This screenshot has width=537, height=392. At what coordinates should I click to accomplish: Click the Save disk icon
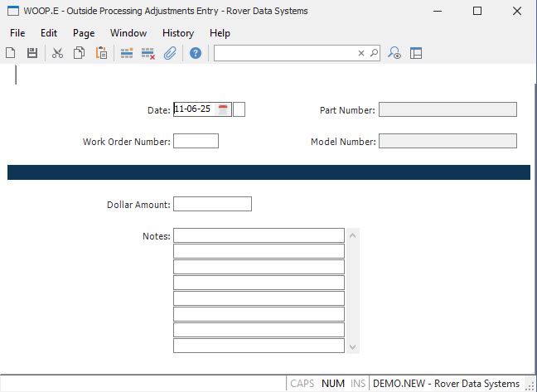click(32, 53)
